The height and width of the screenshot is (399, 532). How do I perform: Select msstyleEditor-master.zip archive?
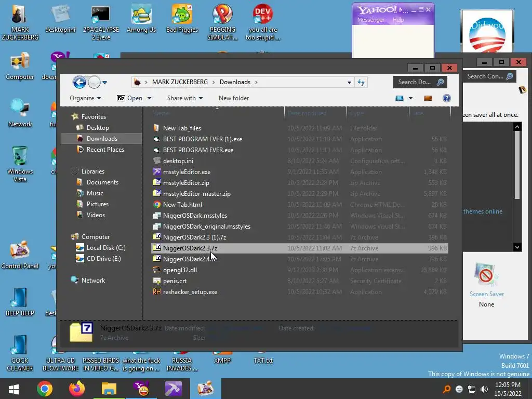197,194
